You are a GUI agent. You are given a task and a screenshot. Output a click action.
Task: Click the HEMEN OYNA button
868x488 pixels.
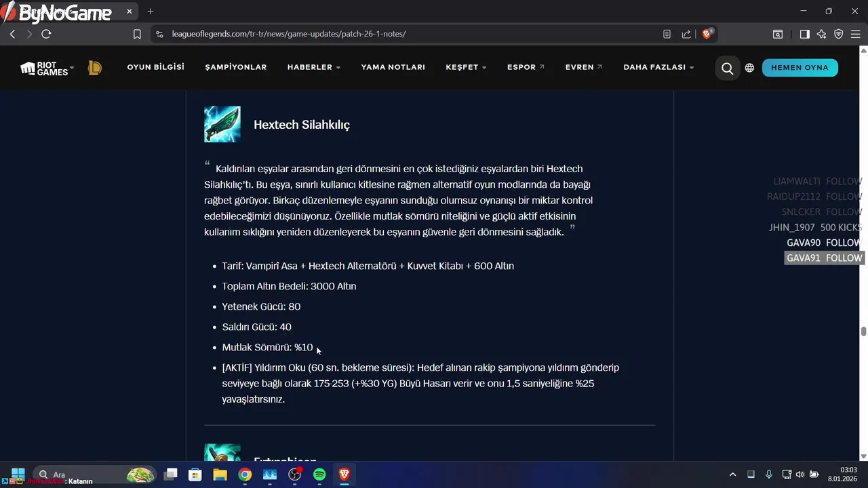[800, 68]
